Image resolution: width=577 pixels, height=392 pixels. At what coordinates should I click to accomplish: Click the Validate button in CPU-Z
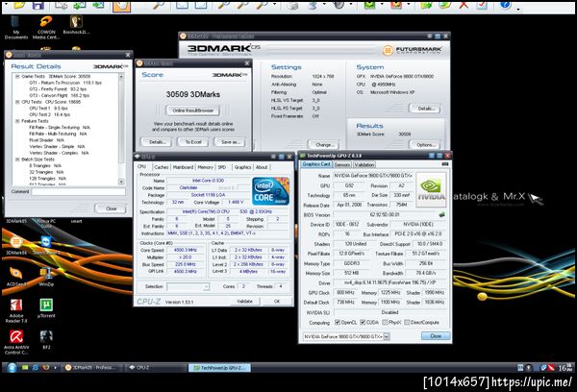click(244, 301)
